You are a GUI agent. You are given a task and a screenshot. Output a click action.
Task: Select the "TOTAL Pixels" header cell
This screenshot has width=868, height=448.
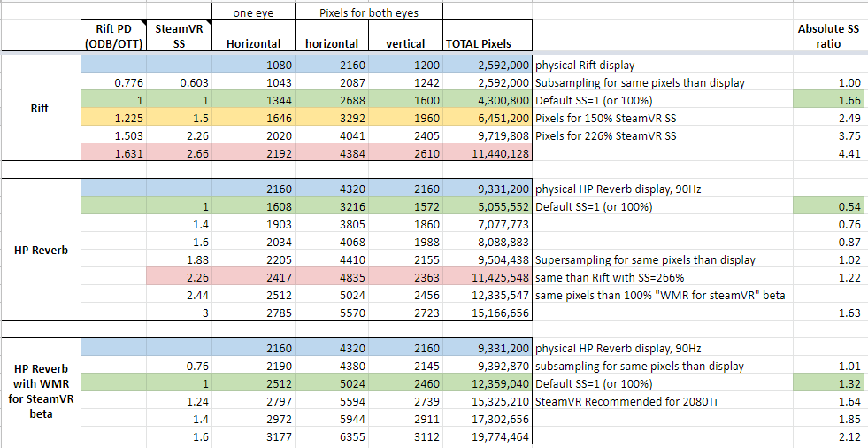[479, 43]
